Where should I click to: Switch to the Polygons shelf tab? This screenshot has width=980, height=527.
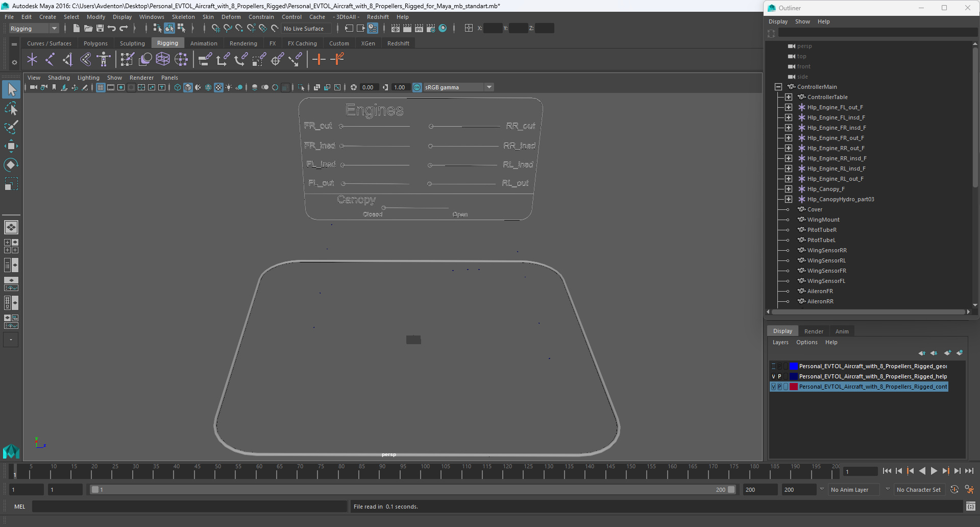coord(95,43)
